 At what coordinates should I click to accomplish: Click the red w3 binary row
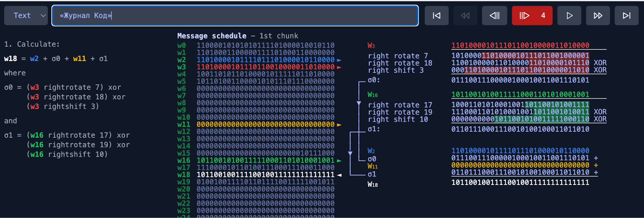[265, 67]
